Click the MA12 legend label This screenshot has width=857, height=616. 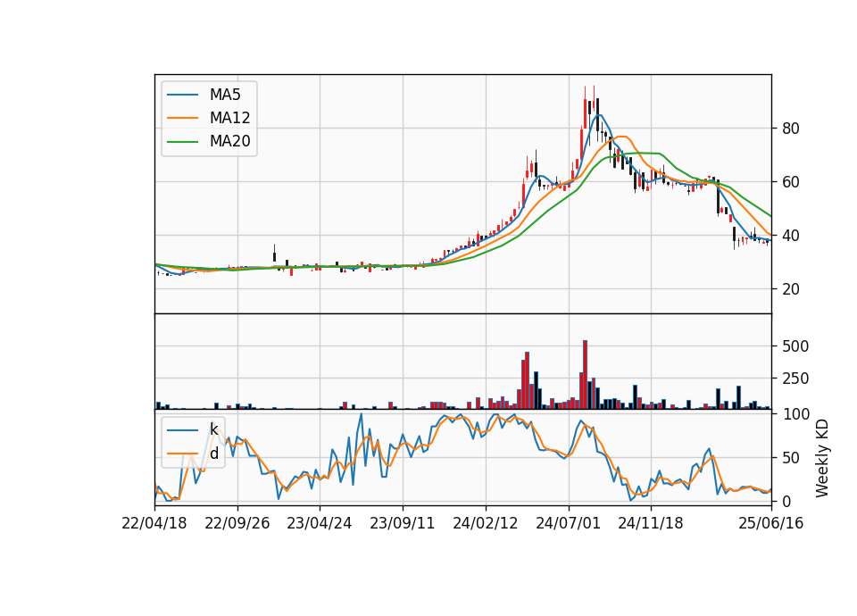pyautogui.click(x=229, y=118)
